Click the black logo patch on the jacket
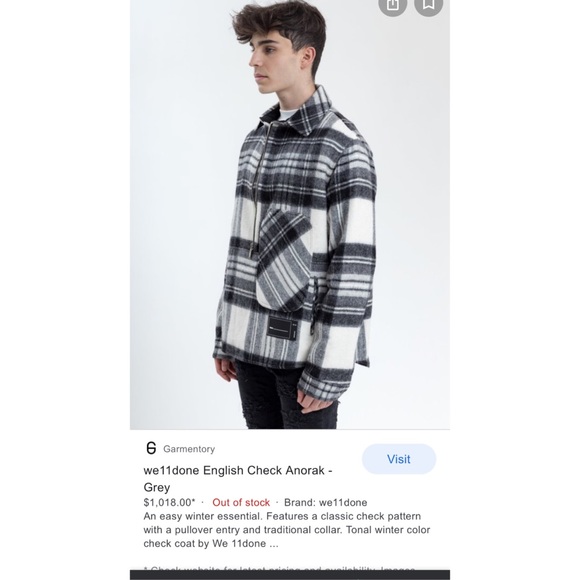 coord(282,327)
